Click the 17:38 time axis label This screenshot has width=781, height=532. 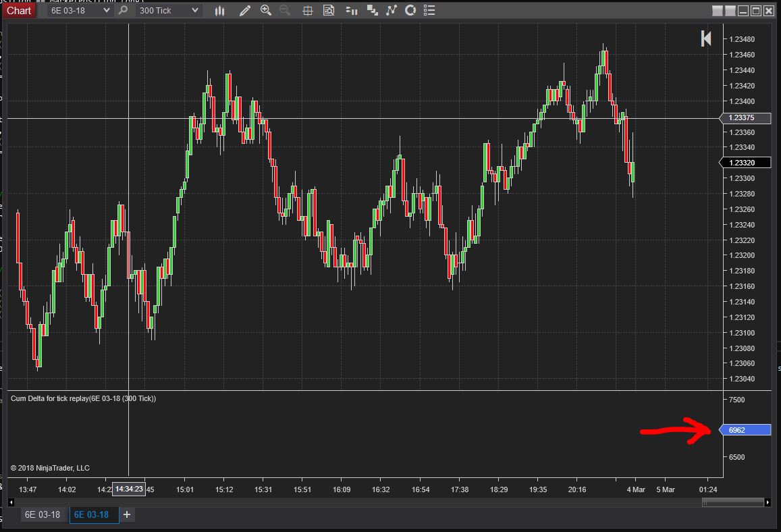click(x=459, y=489)
